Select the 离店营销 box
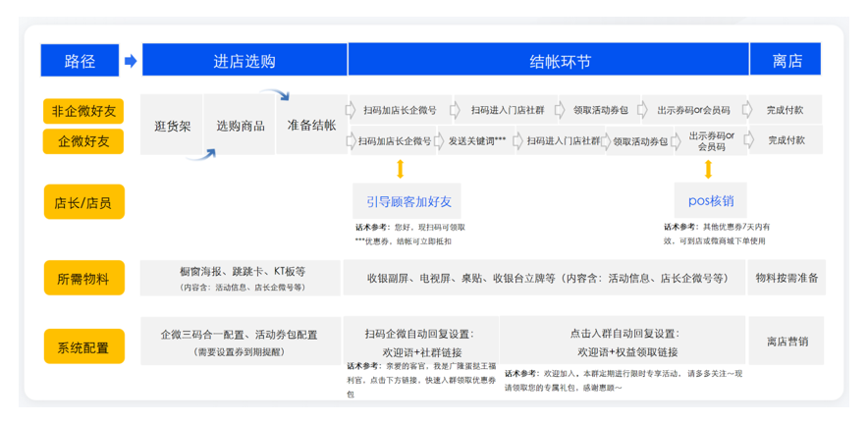This screenshot has height=423, width=868. click(787, 342)
